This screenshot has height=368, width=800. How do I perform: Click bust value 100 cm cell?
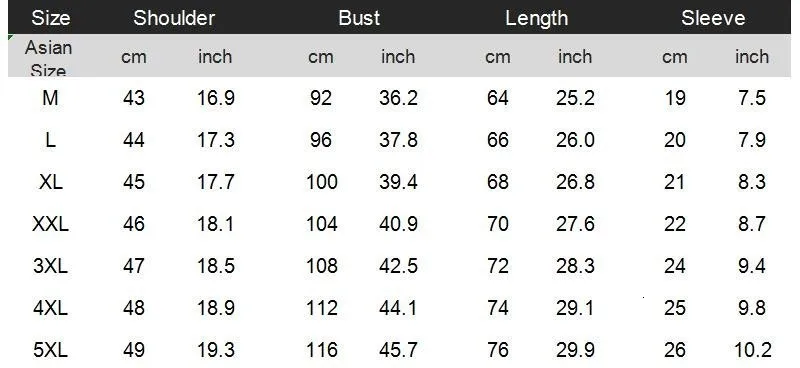pos(321,182)
